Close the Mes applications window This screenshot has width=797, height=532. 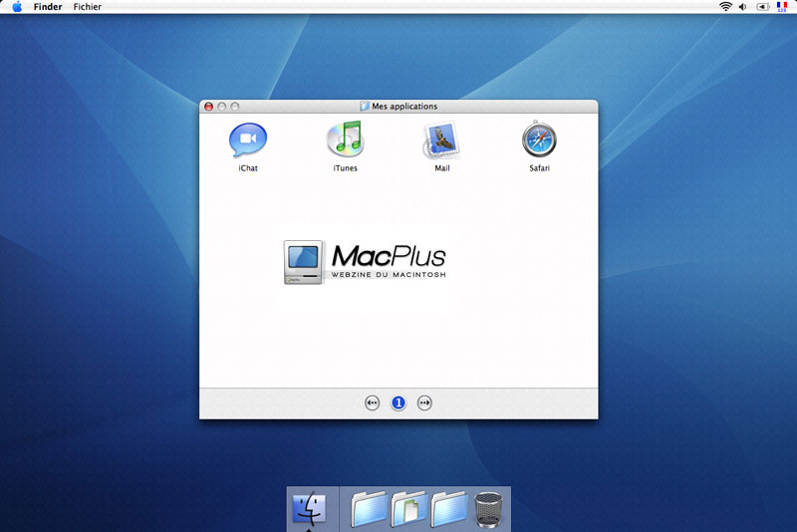point(208,107)
